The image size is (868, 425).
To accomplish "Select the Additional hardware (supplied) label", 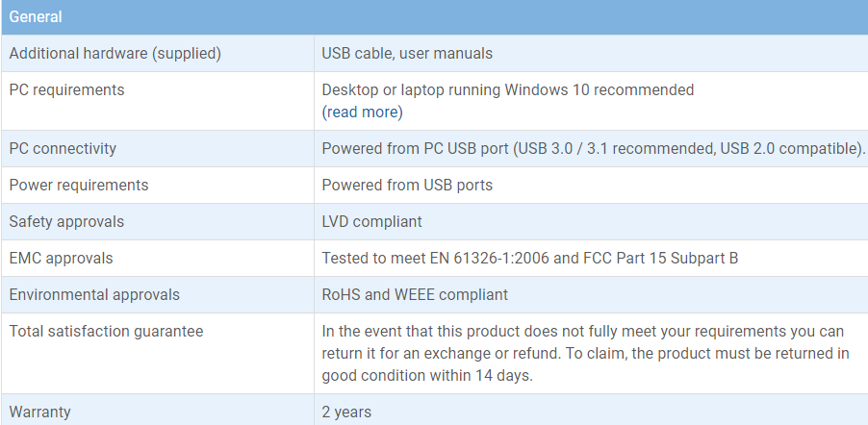I will click(x=115, y=54).
